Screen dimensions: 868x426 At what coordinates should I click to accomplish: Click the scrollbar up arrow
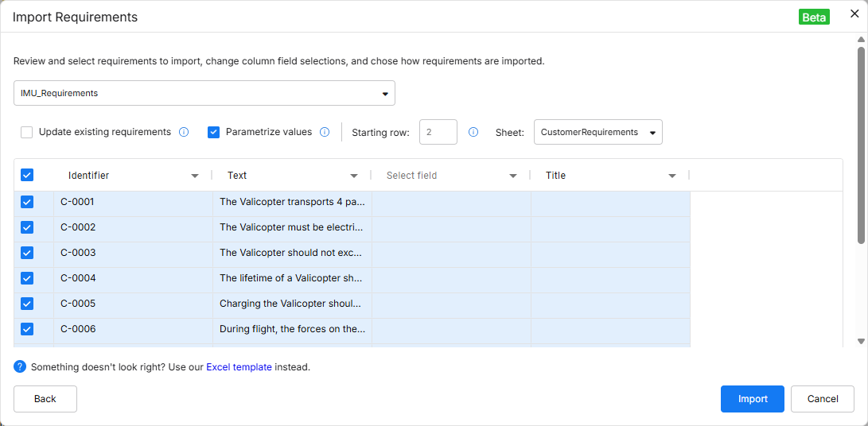861,39
